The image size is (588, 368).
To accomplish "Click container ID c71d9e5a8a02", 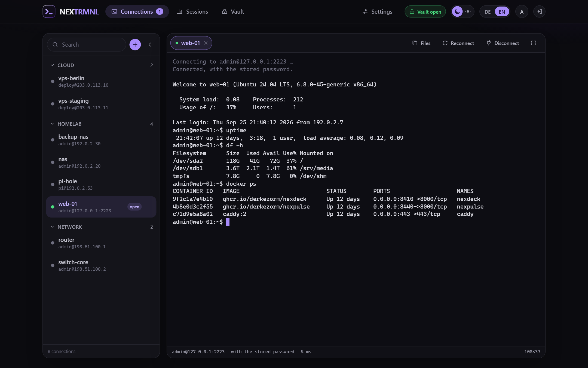I will (193, 214).
